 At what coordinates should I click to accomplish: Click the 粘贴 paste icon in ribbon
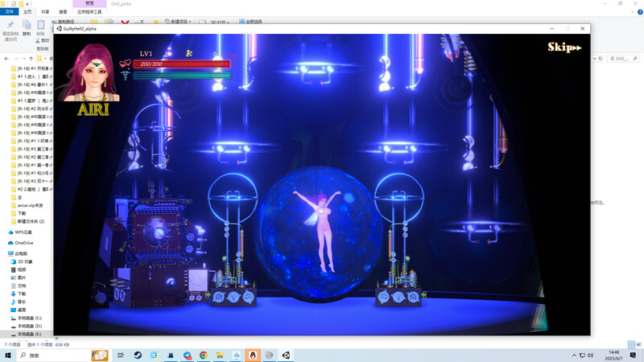click(41, 26)
